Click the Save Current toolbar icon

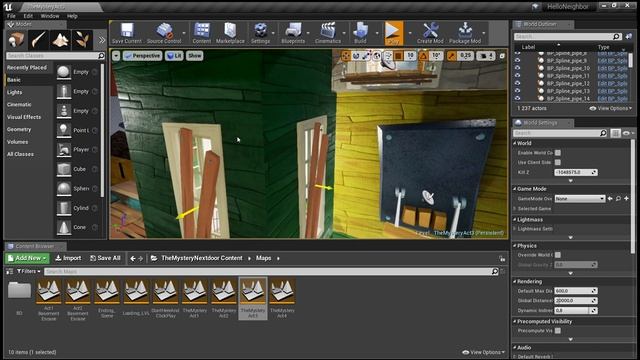point(127,33)
